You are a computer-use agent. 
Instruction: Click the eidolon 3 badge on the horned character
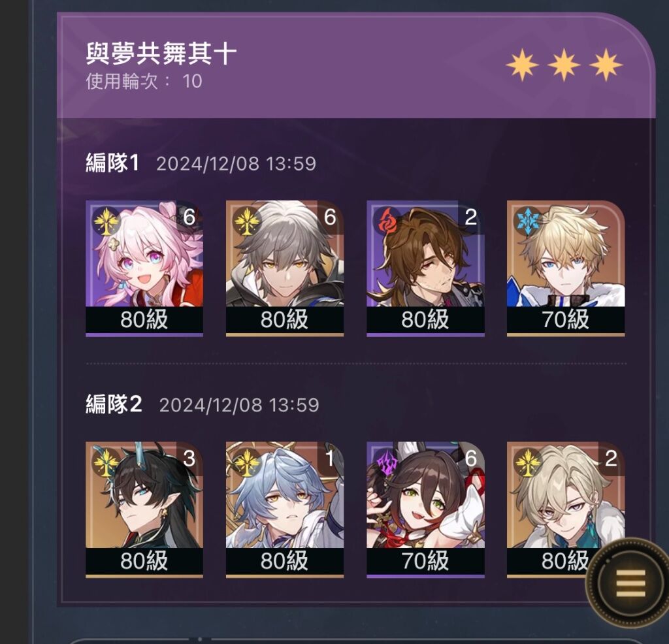(189, 459)
